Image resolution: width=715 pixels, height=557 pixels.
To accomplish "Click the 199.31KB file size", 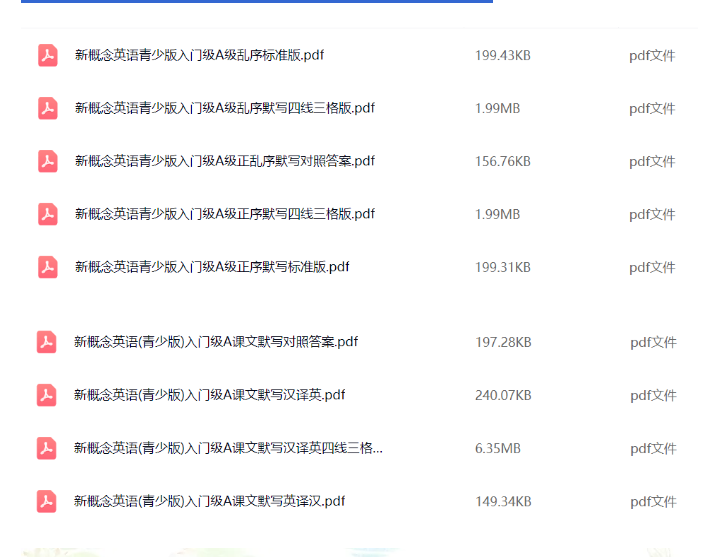I will [x=503, y=267].
